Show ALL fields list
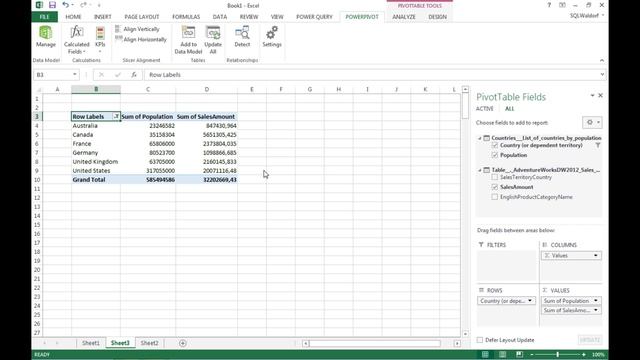Screen dimensions: 640x360 (x=509, y=109)
